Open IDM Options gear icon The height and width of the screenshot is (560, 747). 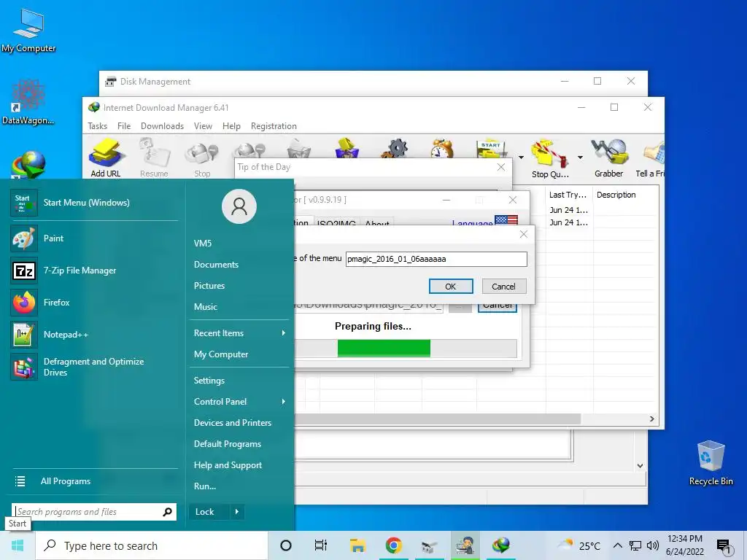[396, 148]
